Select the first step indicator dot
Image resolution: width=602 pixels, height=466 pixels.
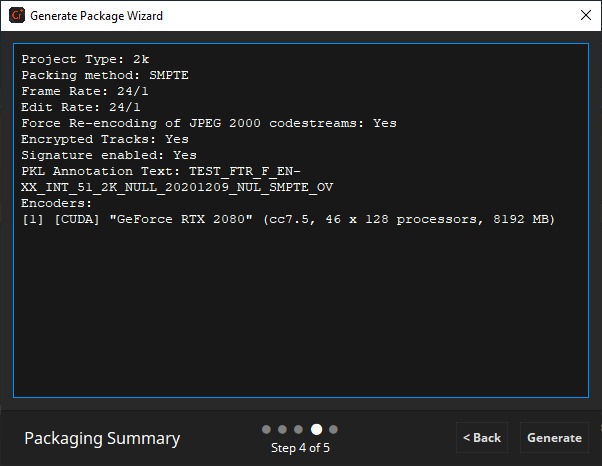pyautogui.click(x=267, y=429)
